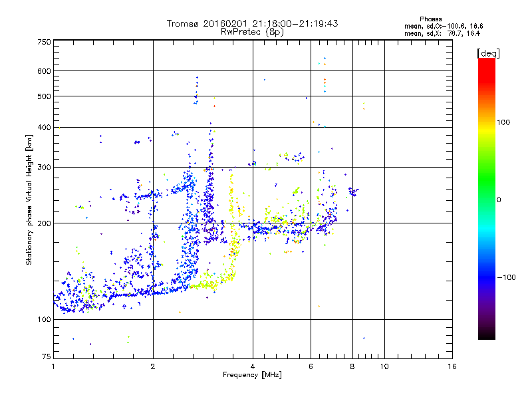Click the x-axis tick label '4'
Screen dimensions: 532x399
coord(253,366)
